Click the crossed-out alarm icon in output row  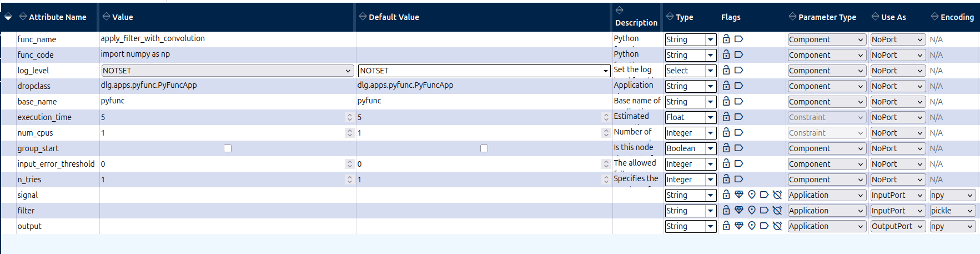coord(777,226)
